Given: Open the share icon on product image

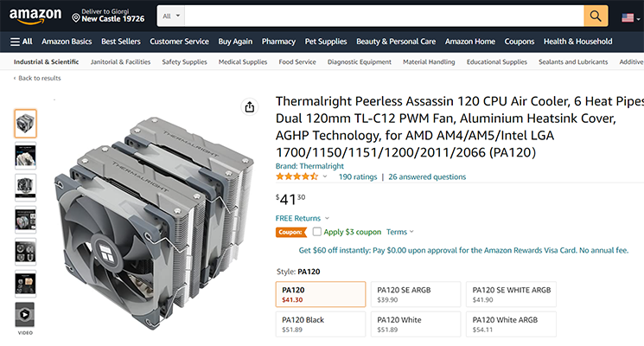Looking at the screenshot, I should (x=249, y=107).
